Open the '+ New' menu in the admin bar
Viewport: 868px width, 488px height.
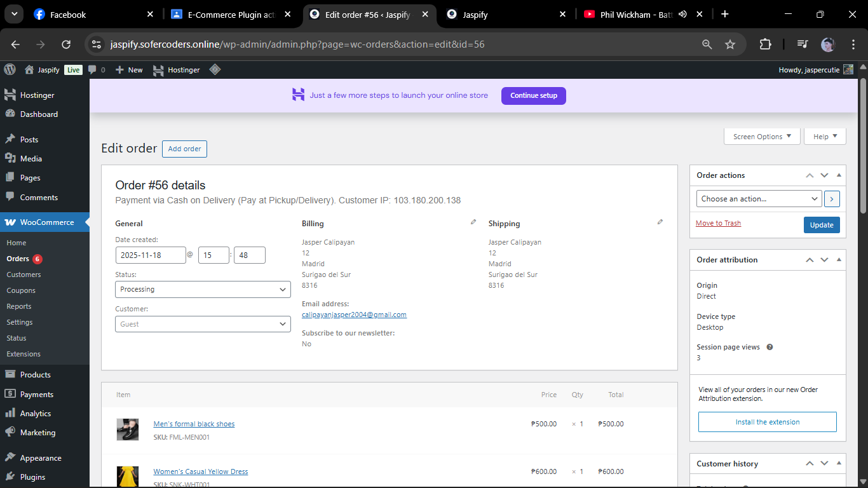pyautogui.click(x=129, y=70)
